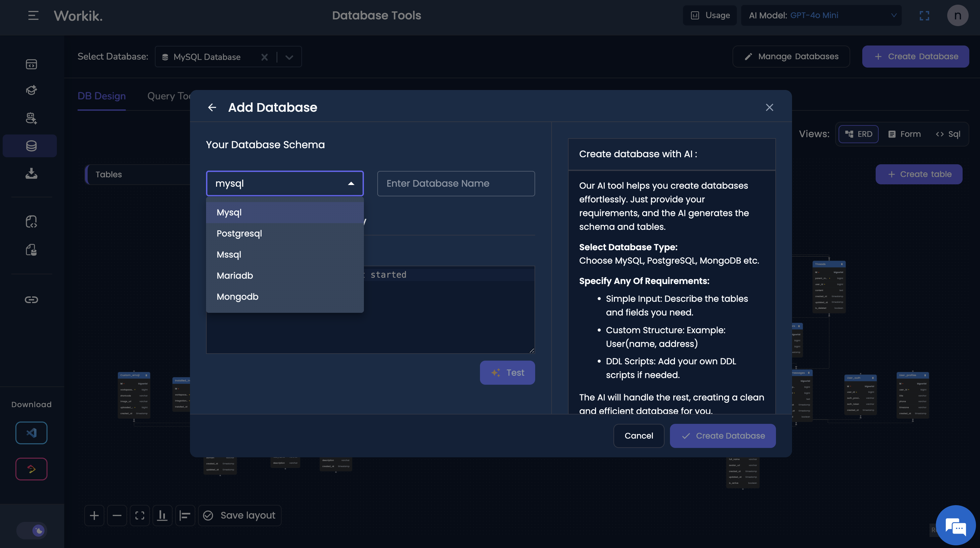The width and height of the screenshot is (980, 548).
Task: Select the Threads table card
Action: click(x=829, y=287)
